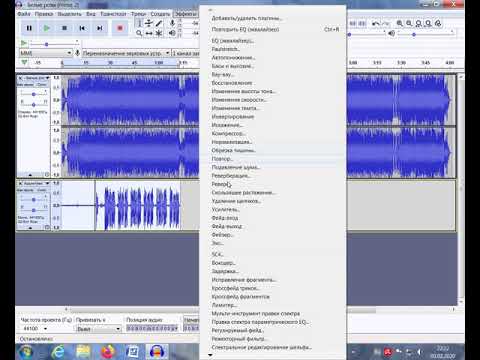Viewport: 480px width, 360px height.
Task: Click the recording meter microphone icon
Action: (172, 23)
